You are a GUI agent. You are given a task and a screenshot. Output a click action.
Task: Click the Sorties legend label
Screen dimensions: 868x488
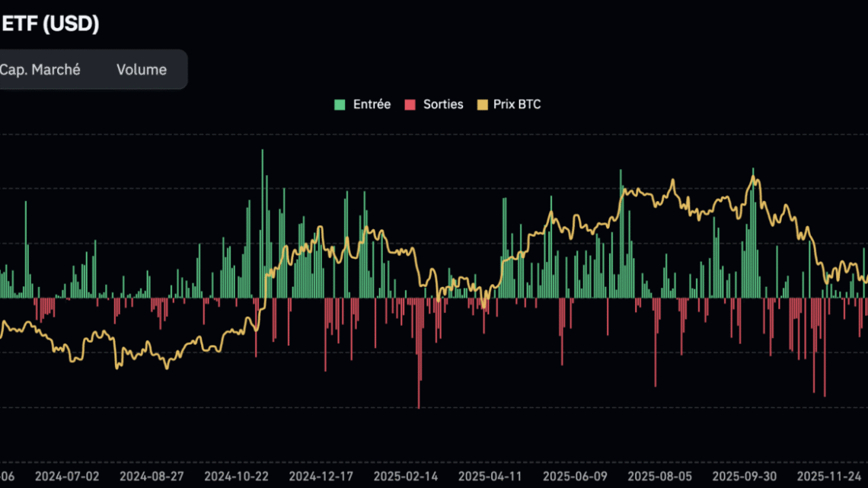click(443, 104)
